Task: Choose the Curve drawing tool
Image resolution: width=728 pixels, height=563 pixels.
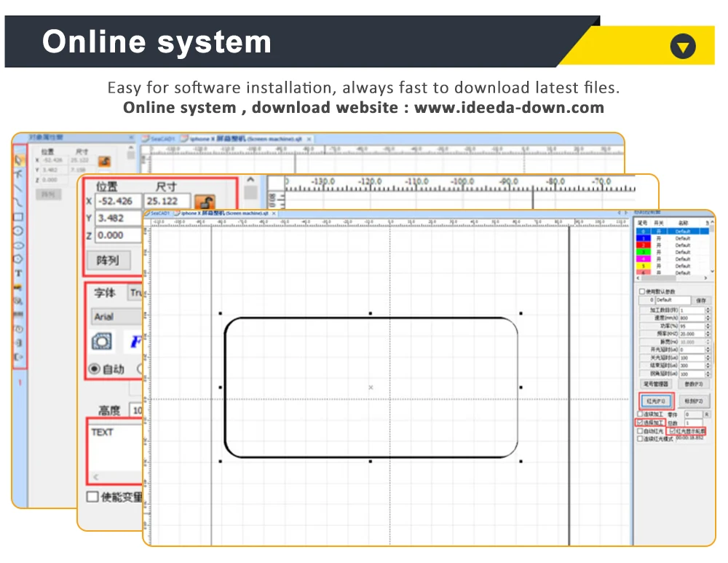Action: pyautogui.click(x=19, y=202)
